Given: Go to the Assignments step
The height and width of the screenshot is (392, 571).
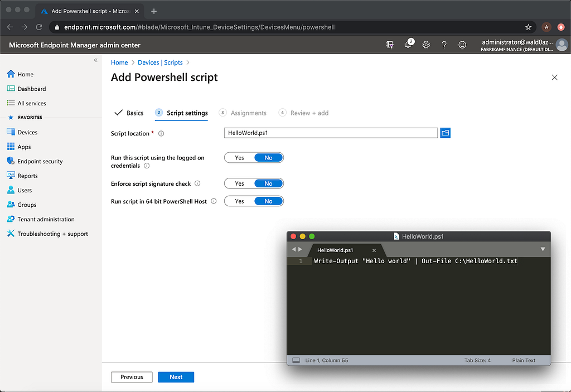Looking at the screenshot, I should click(243, 113).
